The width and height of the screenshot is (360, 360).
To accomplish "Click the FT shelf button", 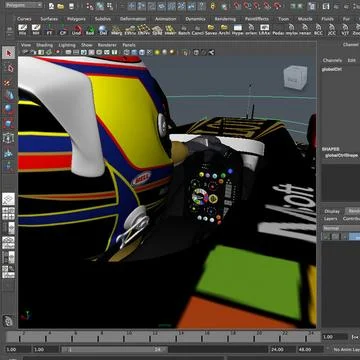I will (x=50, y=29).
